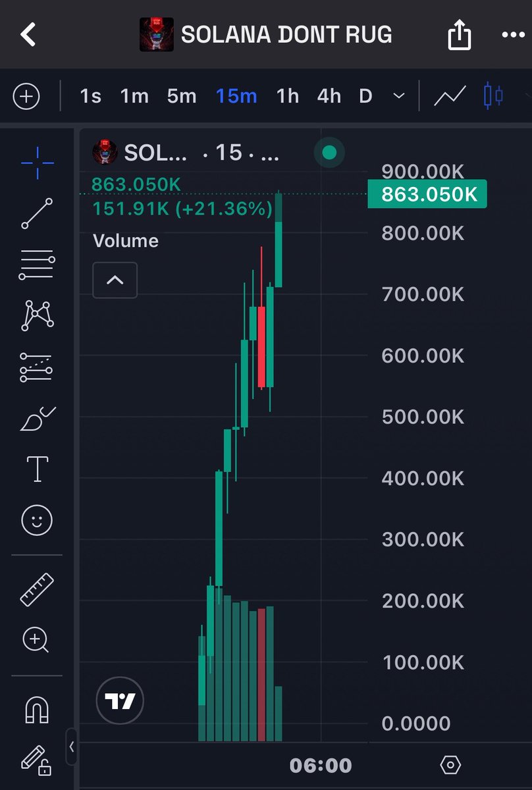Select the crosshair cursor tool
Viewport: 532px width, 790px height.
[x=38, y=163]
